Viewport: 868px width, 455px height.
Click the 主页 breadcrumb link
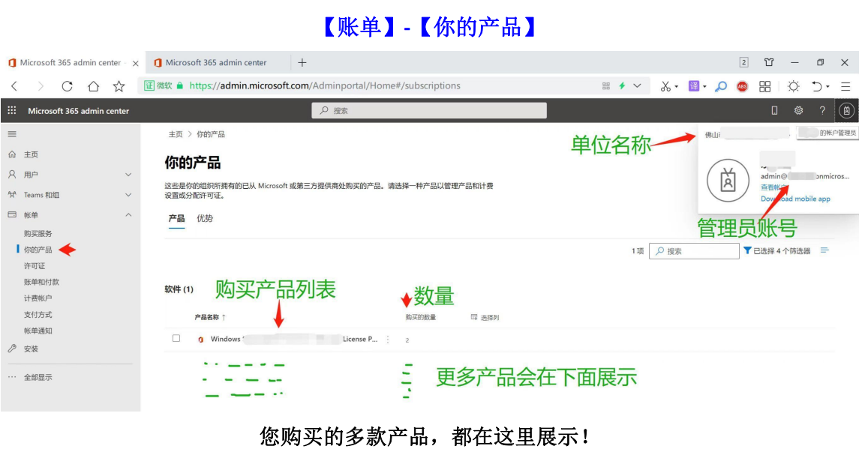click(x=176, y=134)
